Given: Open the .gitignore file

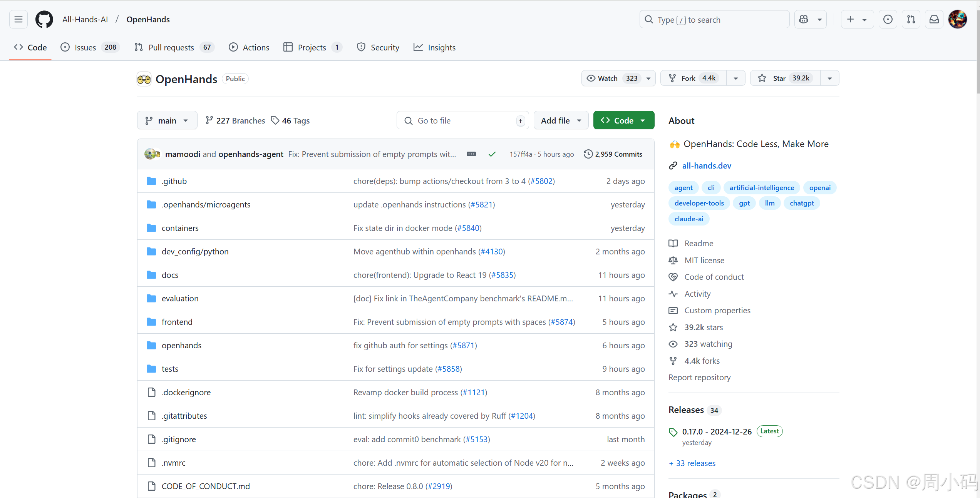Looking at the screenshot, I should pyautogui.click(x=179, y=439).
